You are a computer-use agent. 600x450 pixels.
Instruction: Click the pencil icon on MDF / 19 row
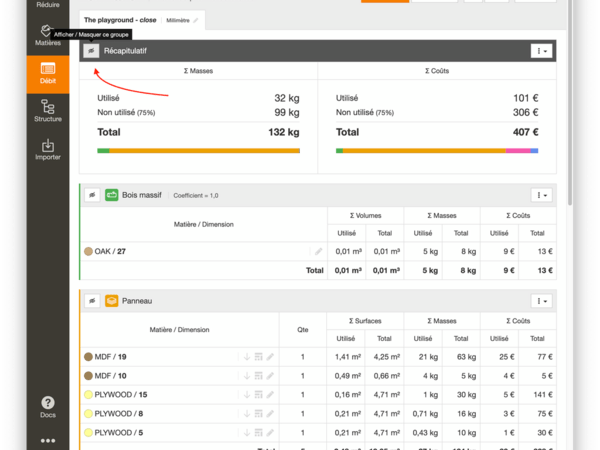tap(270, 356)
